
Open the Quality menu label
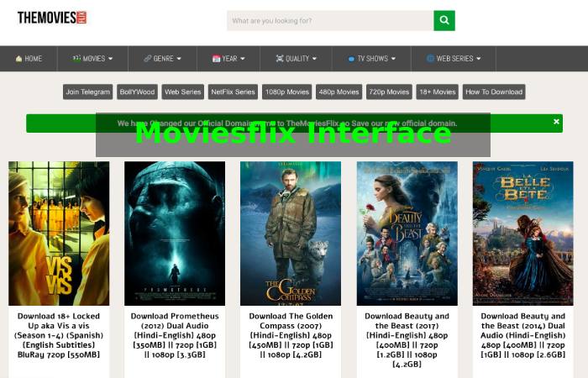click(x=297, y=59)
